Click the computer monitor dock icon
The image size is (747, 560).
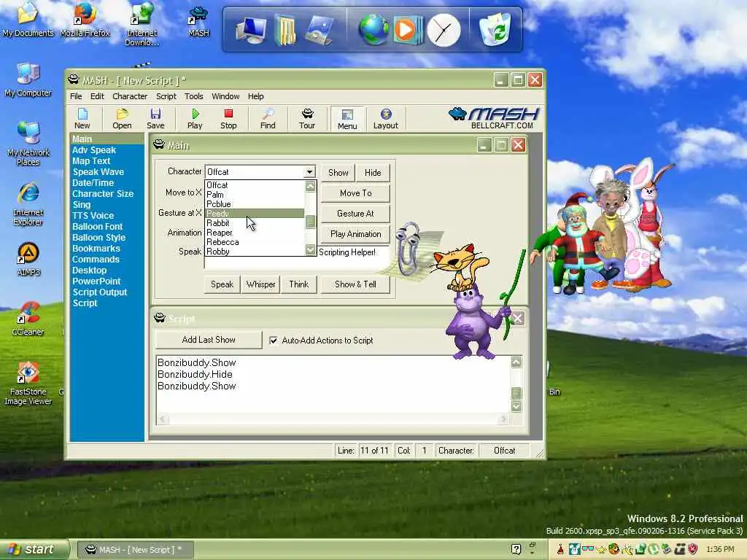[x=251, y=30]
